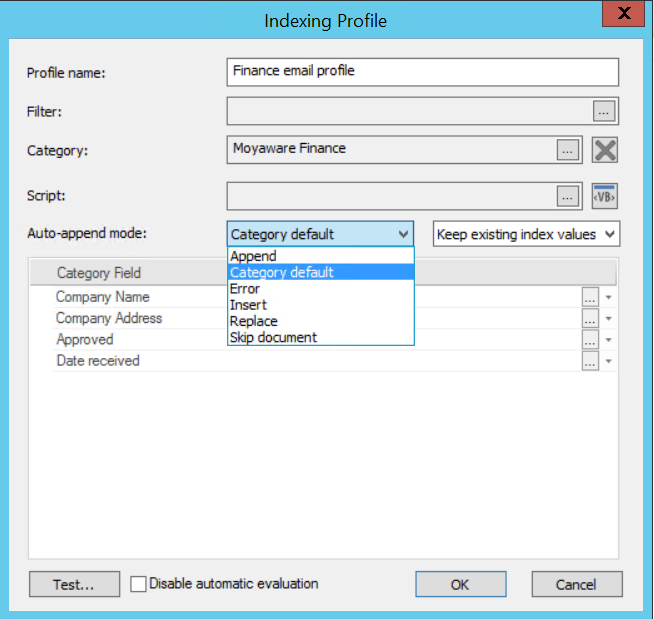Edit the Profile name text field
The width and height of the screenshot is (654, 619).
tap(423, 72)
